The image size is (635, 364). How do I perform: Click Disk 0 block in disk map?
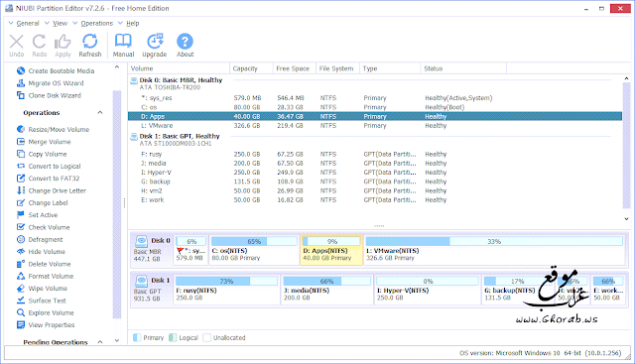152,250
